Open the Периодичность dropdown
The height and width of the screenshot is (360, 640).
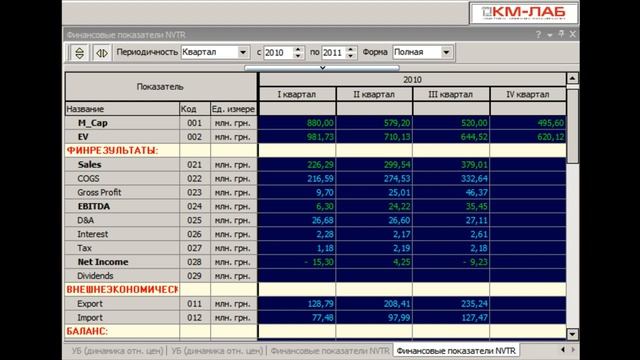point(243,52)
